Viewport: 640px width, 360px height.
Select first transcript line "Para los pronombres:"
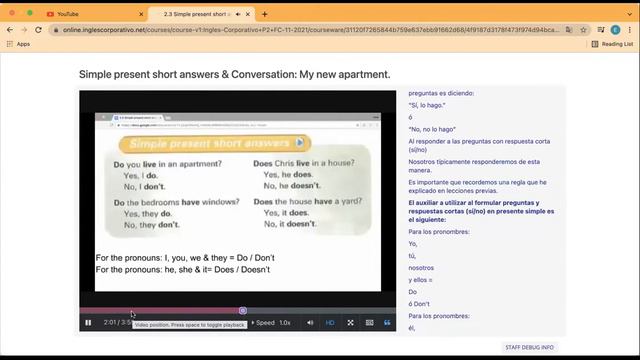point(439,231)
